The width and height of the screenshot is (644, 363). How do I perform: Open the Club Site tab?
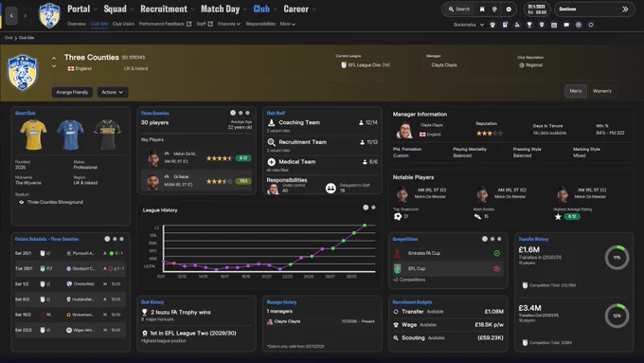(x=99, y=24)
